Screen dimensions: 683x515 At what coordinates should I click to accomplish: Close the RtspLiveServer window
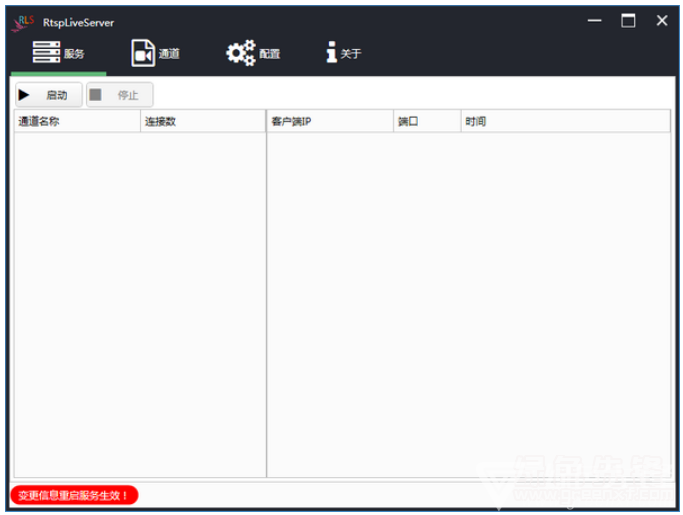[x=662, y=20]
